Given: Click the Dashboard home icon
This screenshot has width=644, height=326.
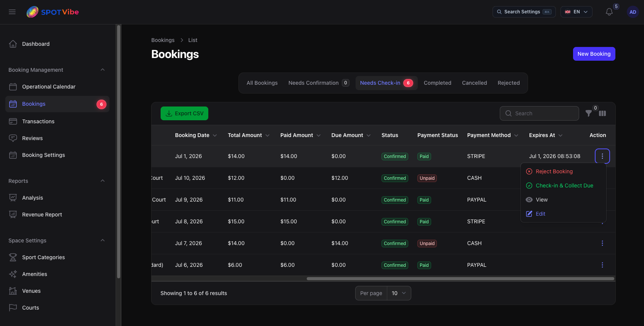Looking at the screenshot, I should (x=13, y=44).
